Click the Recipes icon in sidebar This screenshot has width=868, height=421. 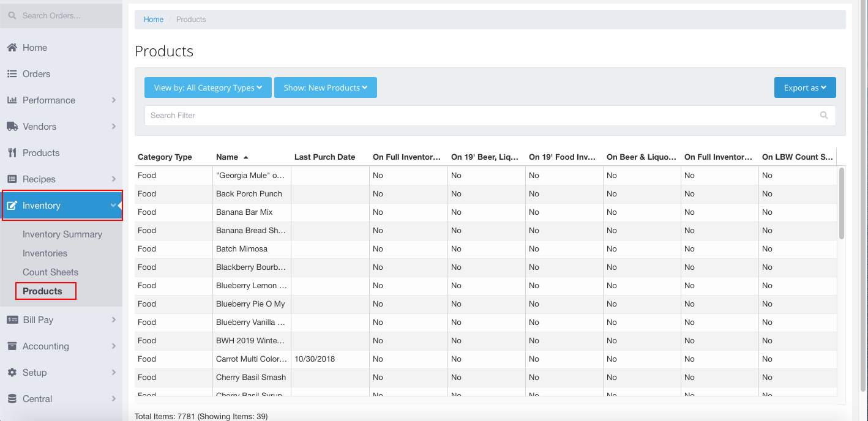[12, 179]
